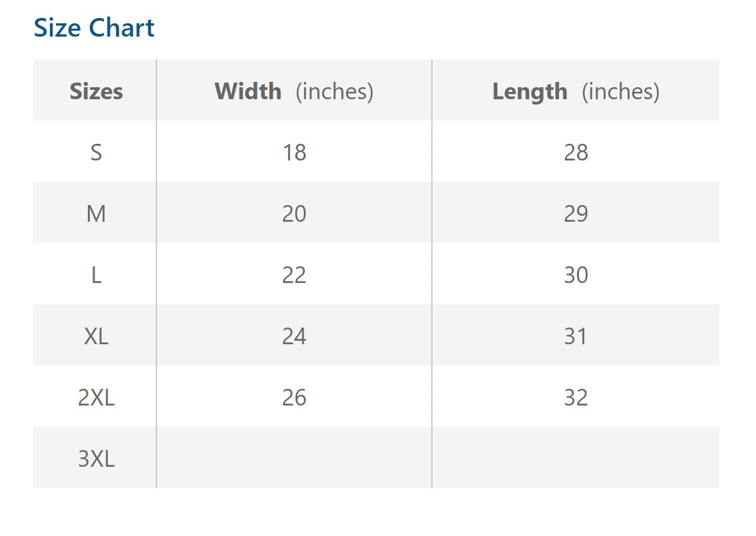Click the Width (inches) column header

(293, 91)
